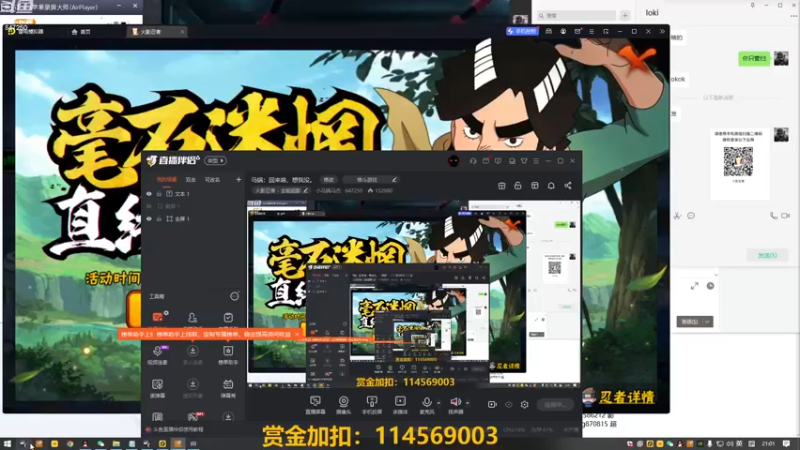The width and height of the screenshot is (800, 450).
Task: Open the checkmark-box tool in the toolbox
Action: tap(228, 318)
